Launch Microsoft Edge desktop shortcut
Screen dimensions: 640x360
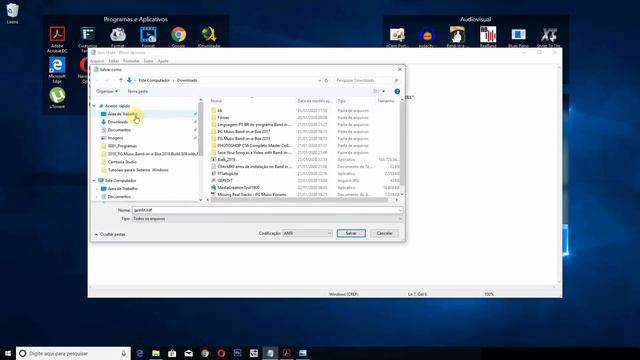(x=57, y=70)
